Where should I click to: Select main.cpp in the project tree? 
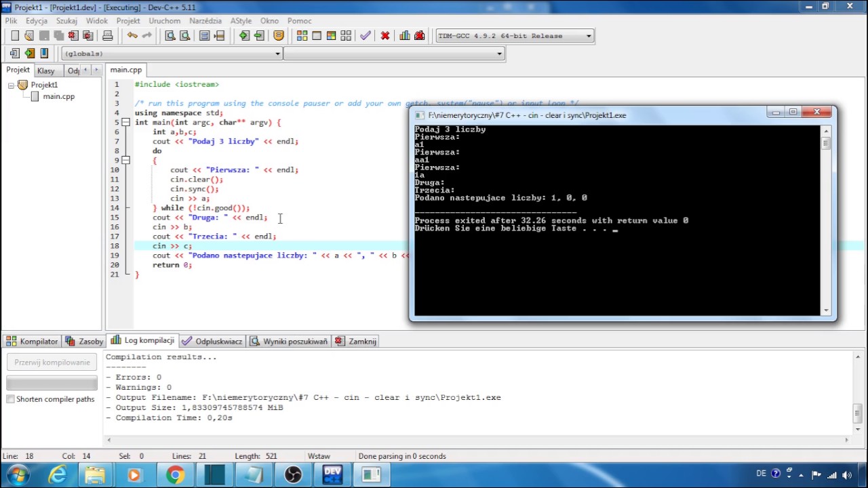[58, 96]
